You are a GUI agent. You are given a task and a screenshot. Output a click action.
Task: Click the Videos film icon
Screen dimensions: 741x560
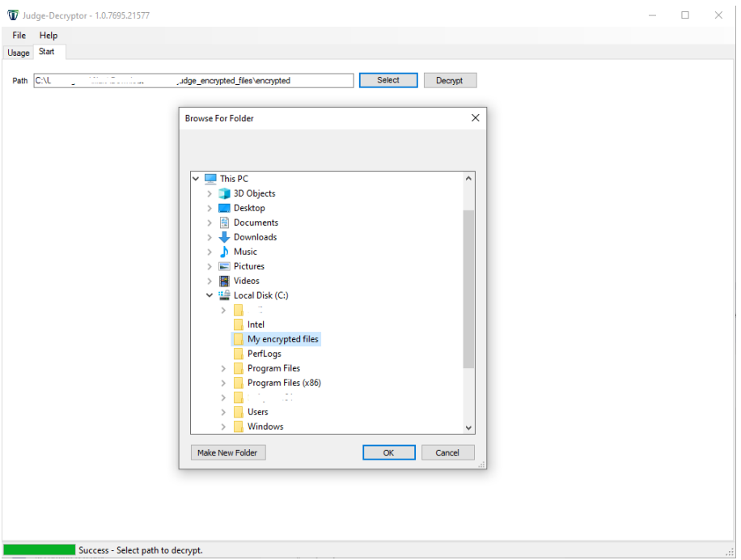click(224, 281)
